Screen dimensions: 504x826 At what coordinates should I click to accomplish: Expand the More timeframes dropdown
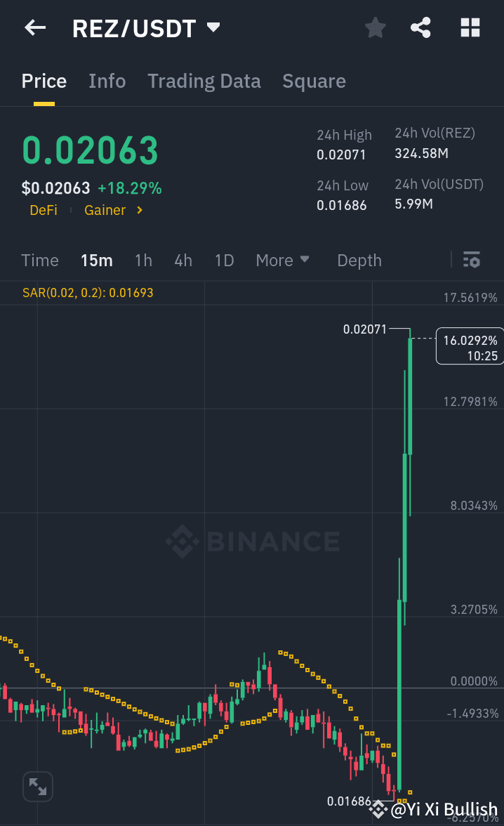tap(282, 260)
